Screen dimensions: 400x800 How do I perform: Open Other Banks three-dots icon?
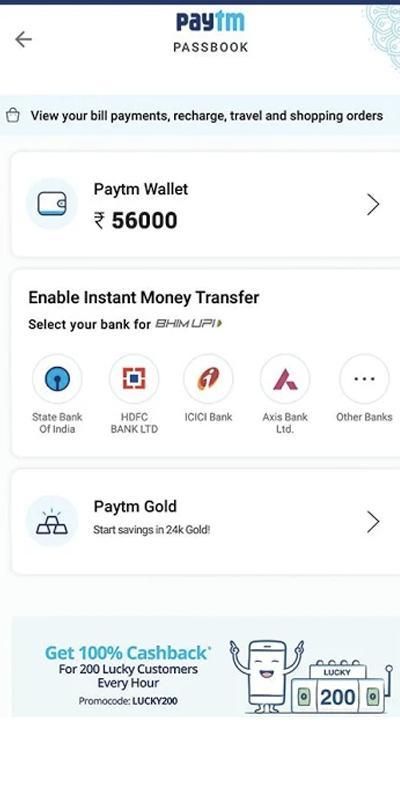click(x=364, y=379)
